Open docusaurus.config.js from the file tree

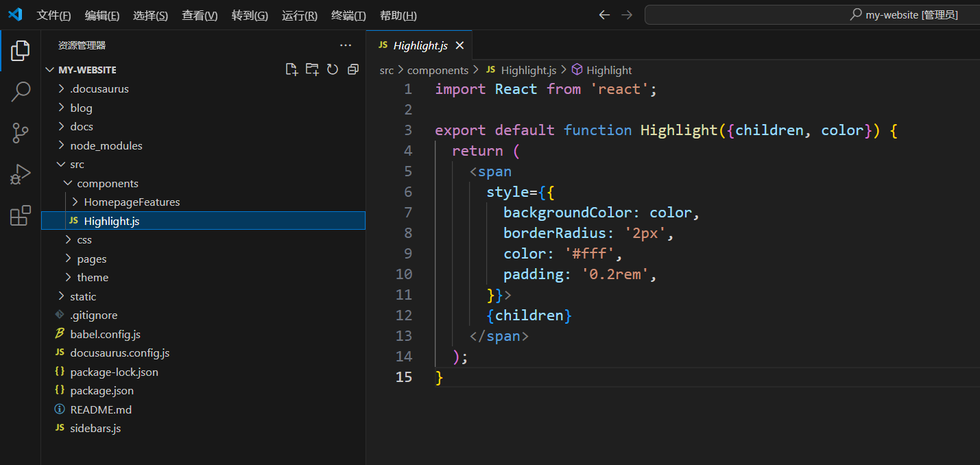203,353
